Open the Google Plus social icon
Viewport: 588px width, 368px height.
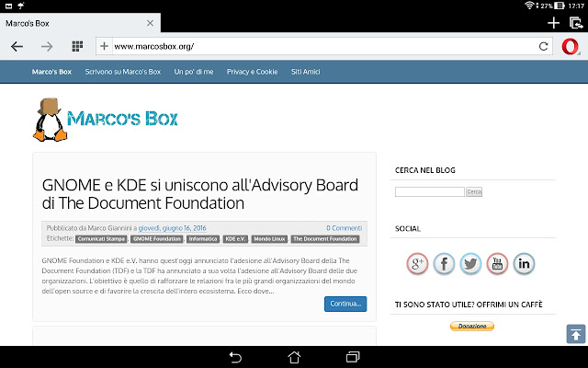(417, 264)
